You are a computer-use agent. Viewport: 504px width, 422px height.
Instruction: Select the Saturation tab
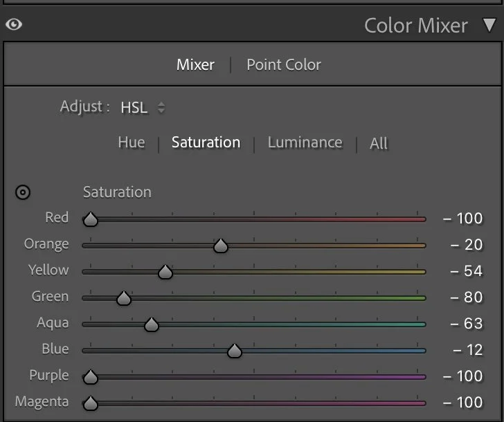click(206, 143)
